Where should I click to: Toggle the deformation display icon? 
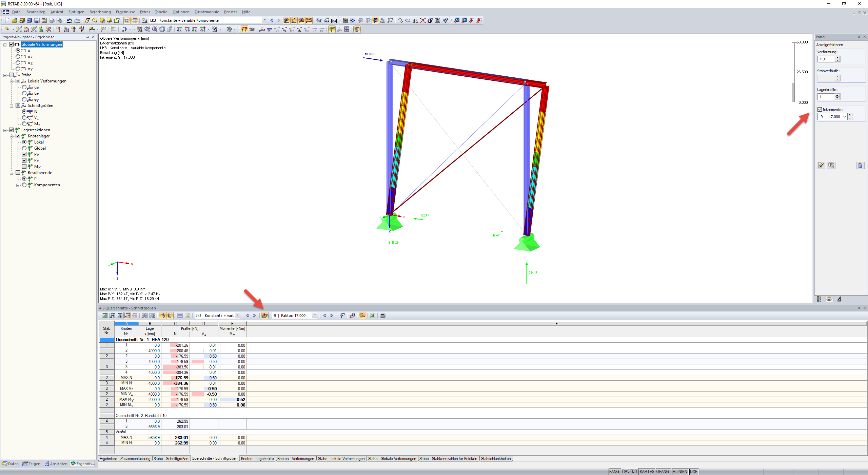pos(244,30)
